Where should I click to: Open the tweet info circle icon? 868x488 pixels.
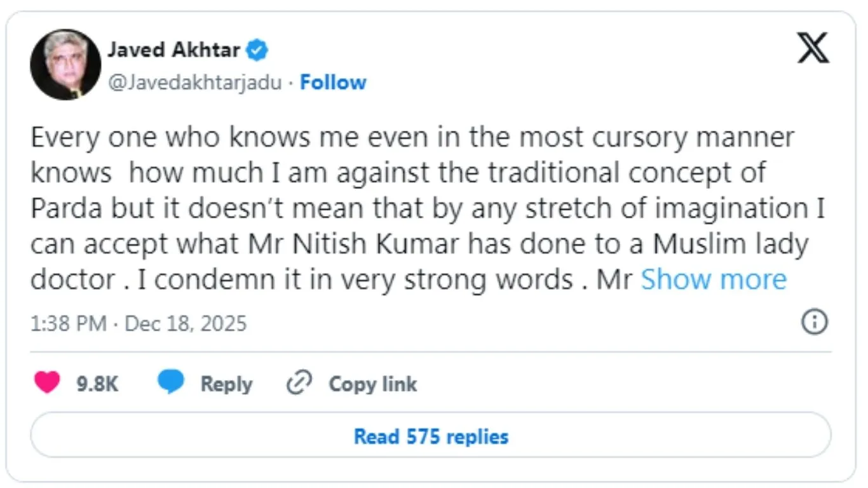click(814, 323)
